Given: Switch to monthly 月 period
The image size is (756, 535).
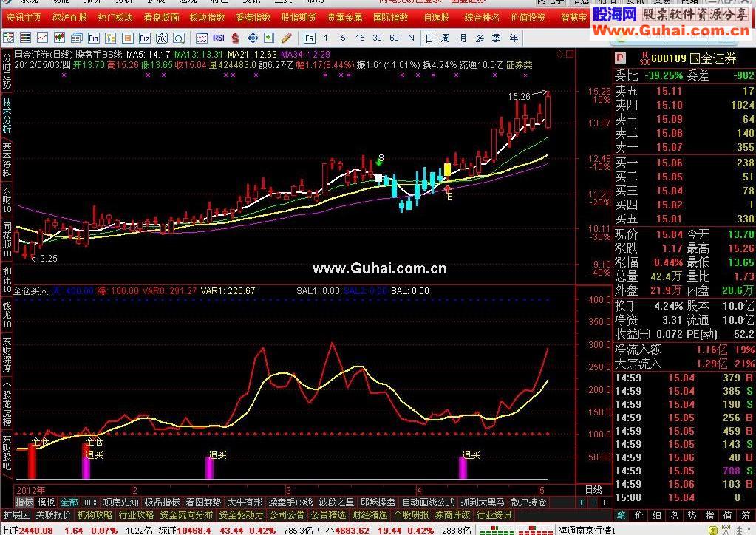Looking at the screenshot, I should pos(463,38).
